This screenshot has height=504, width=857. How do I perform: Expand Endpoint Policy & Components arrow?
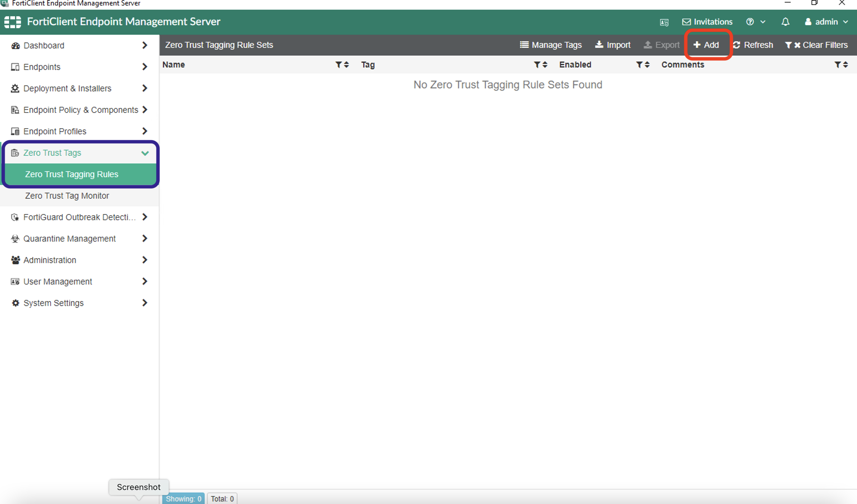(145, 109)
